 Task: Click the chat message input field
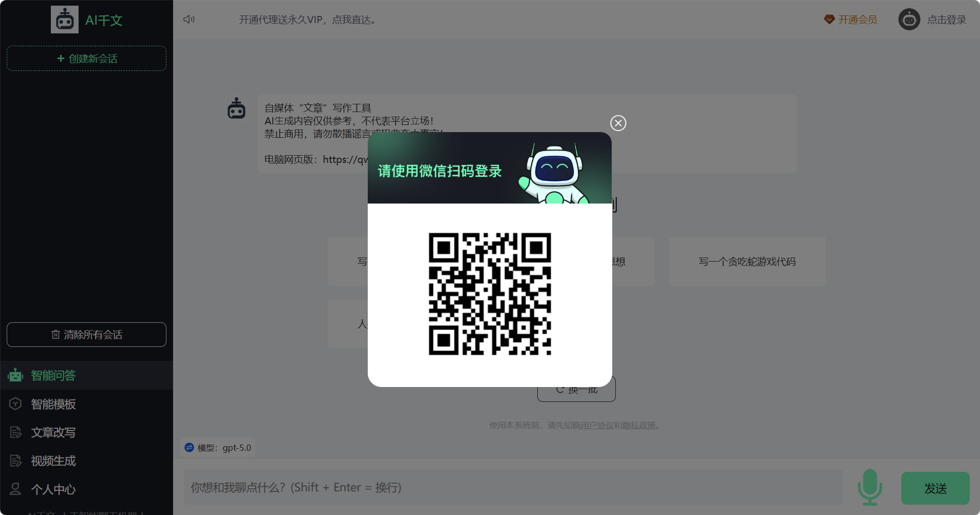(513, 487)
